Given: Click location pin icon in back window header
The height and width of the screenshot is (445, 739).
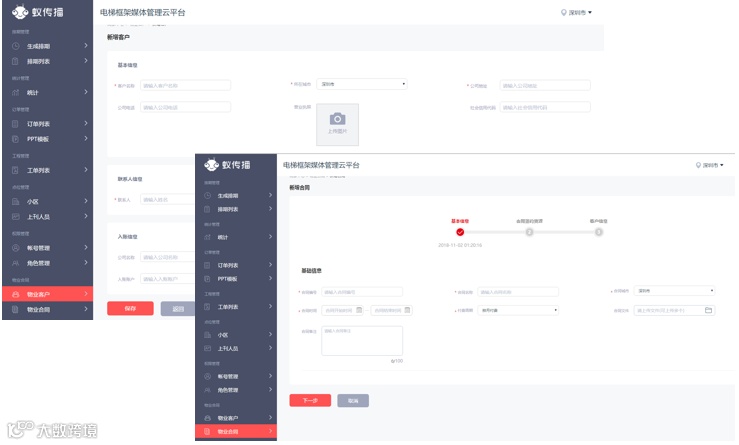Looking at the screenshot, I should coord(563,12).
